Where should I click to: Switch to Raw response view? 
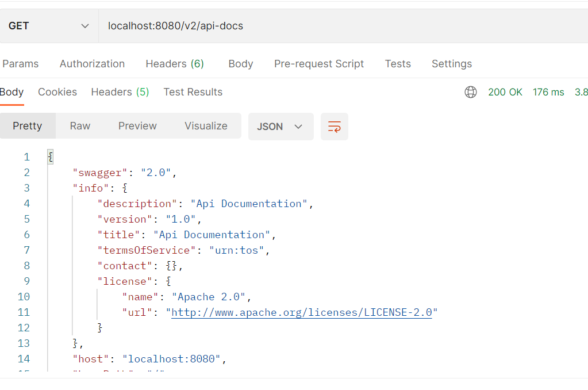(80, 126)
